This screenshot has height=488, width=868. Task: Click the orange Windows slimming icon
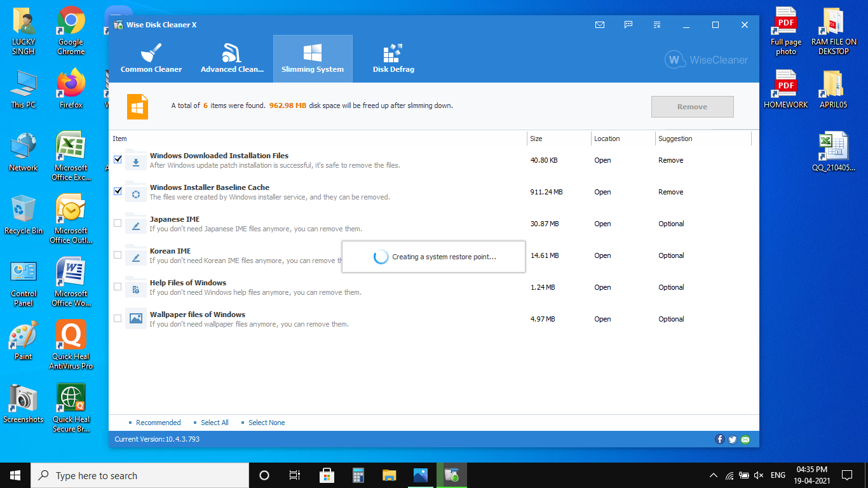click(137, 106)
